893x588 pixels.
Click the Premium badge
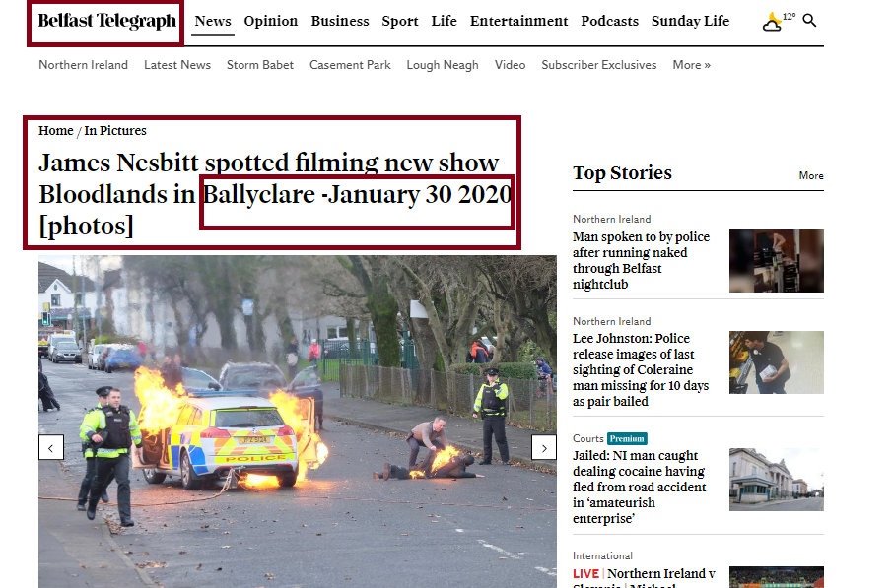[x=627, y=438]
